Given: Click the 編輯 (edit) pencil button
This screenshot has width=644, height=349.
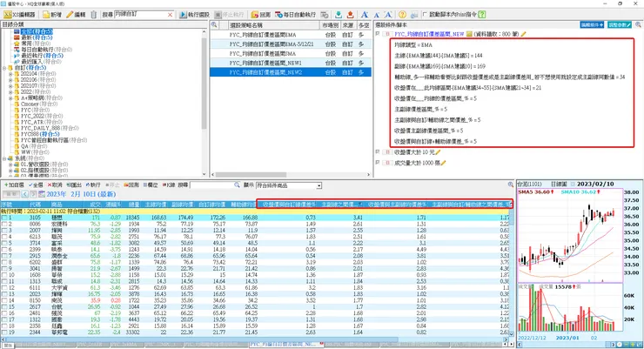Looking at the screenshot, I should point(76,15).
